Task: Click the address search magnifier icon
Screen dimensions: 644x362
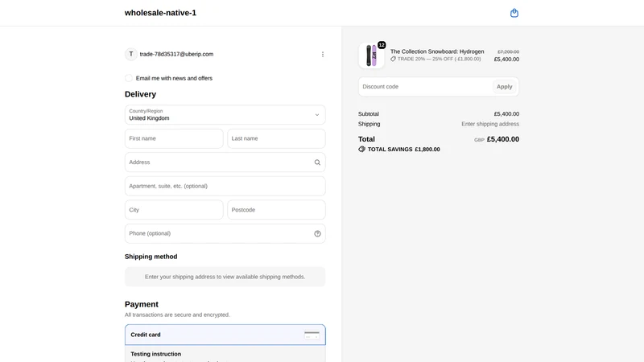Action: point(317,162)
